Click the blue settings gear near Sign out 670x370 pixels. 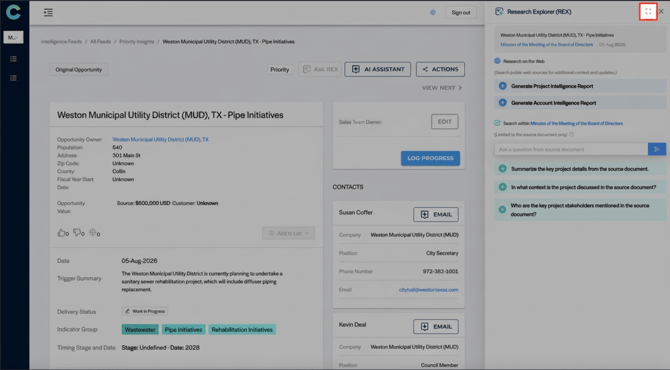click(433, 12)
